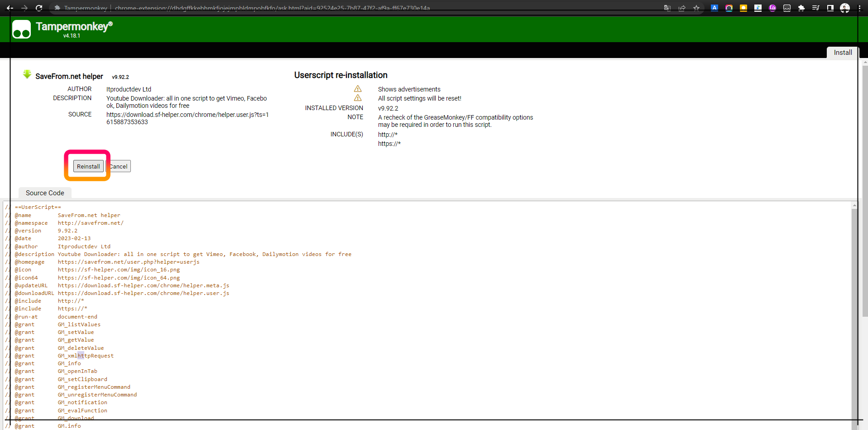Click the extension icon in address bar
Image resolution: width=868 pixels, height=430 pixels.
[58, 8]
